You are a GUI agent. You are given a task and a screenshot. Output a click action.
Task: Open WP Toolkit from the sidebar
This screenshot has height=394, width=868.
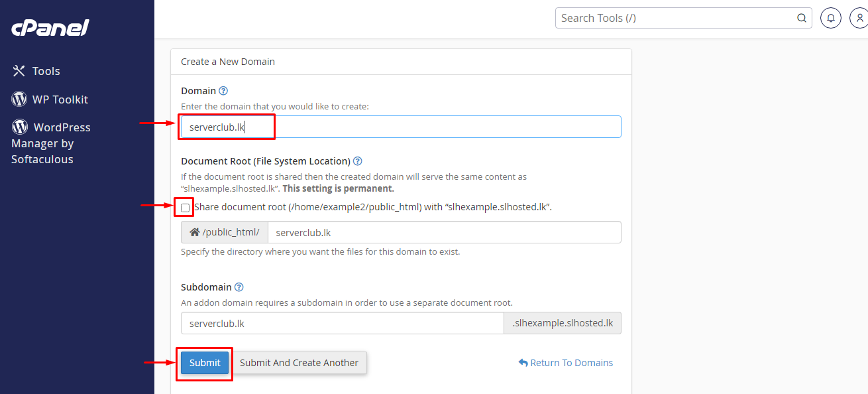pos(59,99)
